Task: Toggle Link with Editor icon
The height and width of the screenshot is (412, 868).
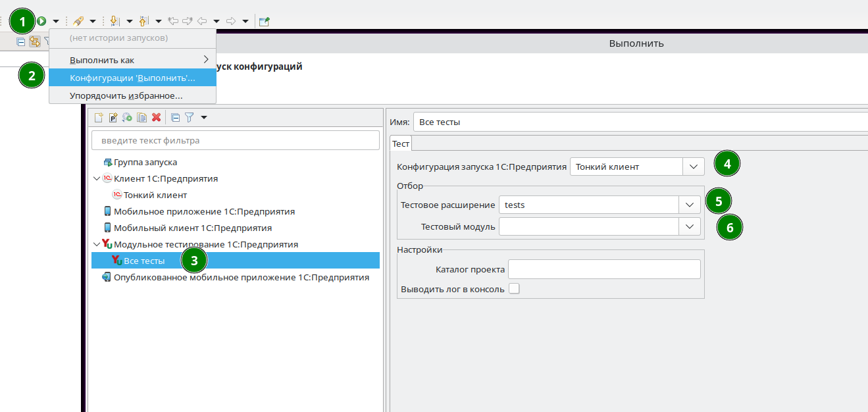Action: pyautogui.click(x=34, y=41)
